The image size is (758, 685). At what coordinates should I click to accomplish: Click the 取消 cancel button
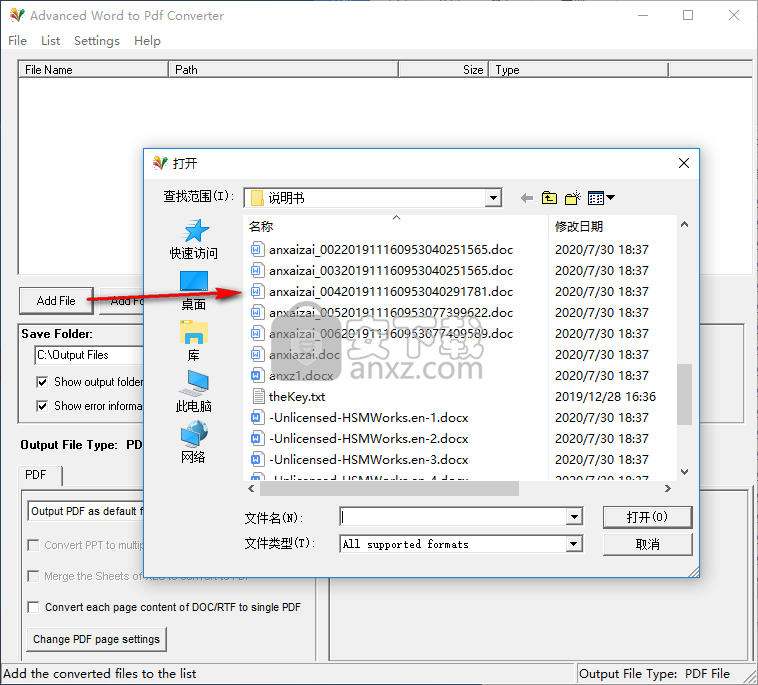pyautogui.click(x=647, y=544)
